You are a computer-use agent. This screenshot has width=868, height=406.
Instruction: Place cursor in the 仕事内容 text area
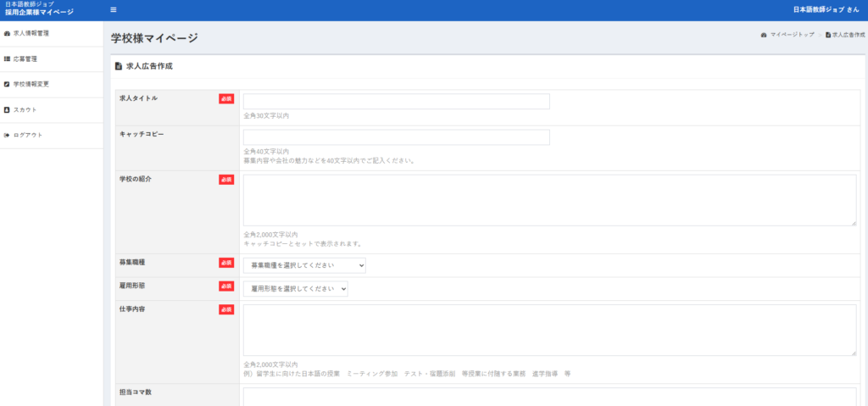(549, 331)
